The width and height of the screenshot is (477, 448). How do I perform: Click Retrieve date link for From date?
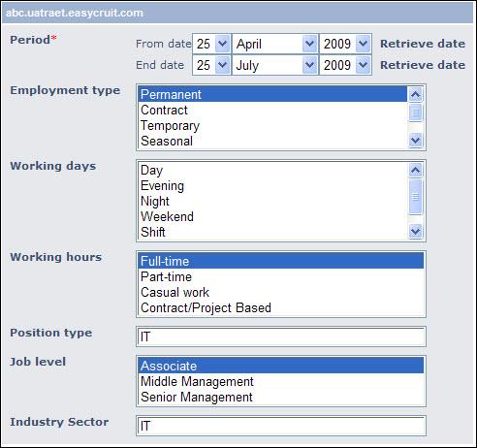tap(423, 44)
